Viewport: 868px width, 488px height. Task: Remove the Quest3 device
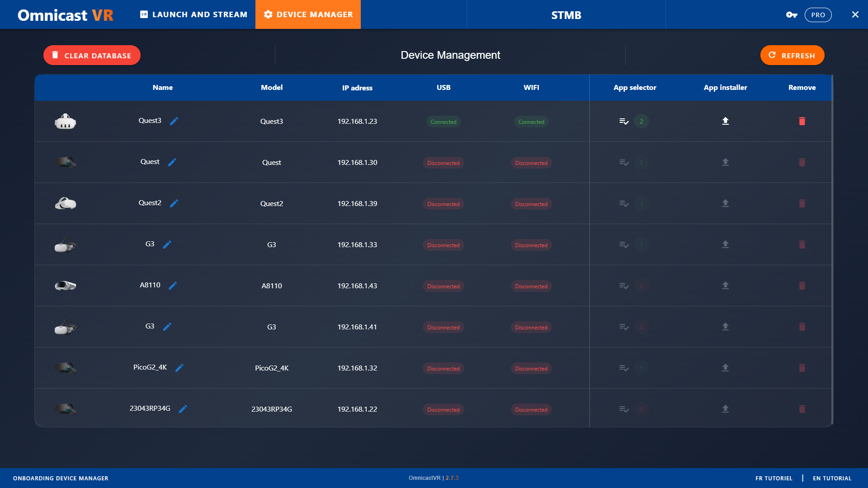click(802, 121)
